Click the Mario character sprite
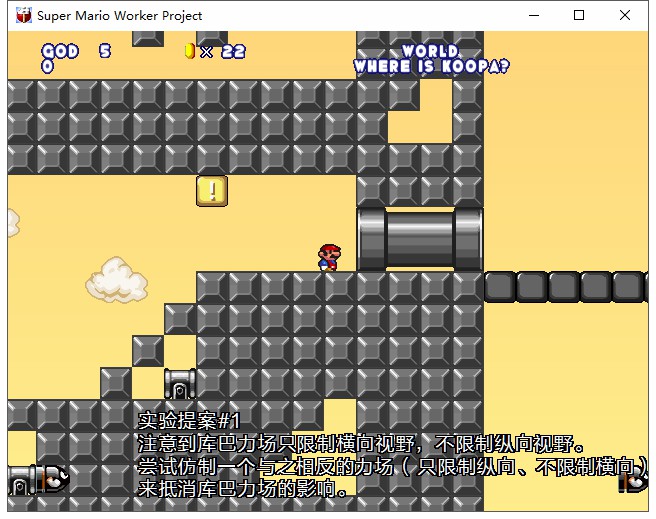This screenshot has height=519, width=656. [330, 258]
